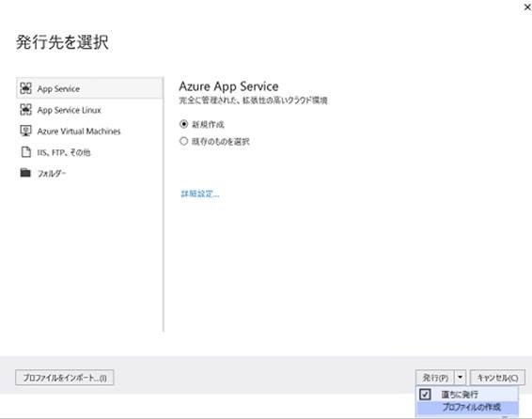Open the 詳細設定... link
532x419 pixels.
click(200, 194)
